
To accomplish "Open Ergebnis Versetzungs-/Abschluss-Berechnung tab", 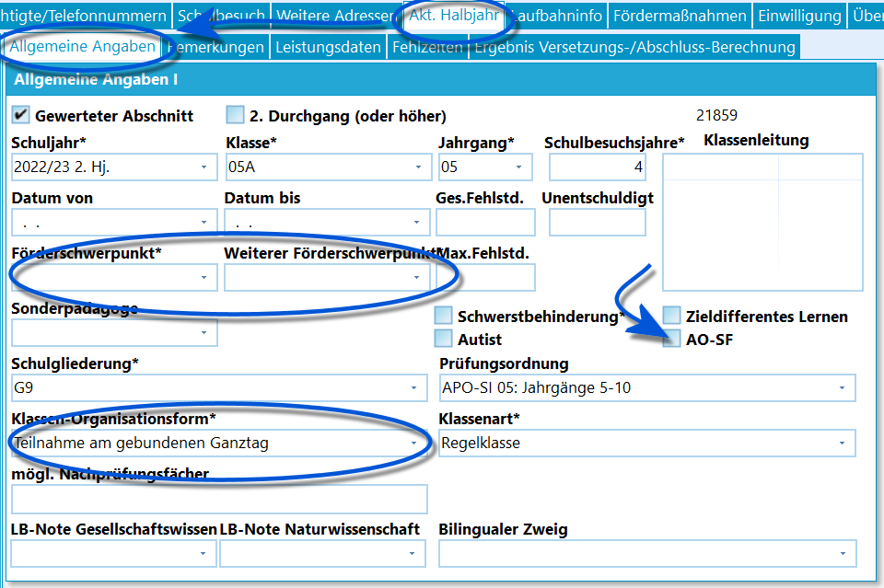I will coord(634,47).
